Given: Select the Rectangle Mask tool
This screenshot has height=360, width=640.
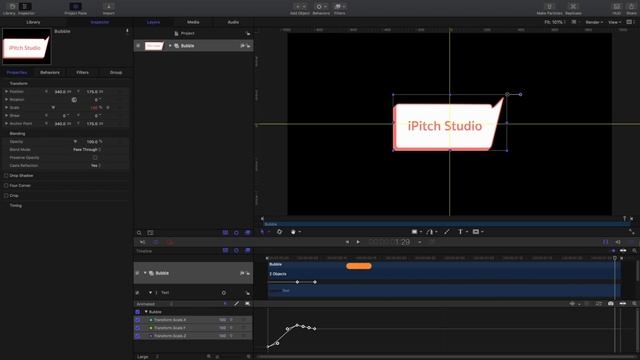Looking at the screenshot, I should 476,232.
